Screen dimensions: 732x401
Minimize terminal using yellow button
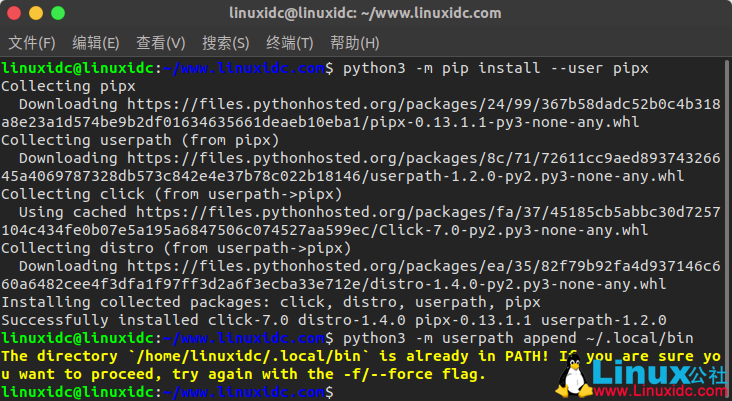[36, 13]
